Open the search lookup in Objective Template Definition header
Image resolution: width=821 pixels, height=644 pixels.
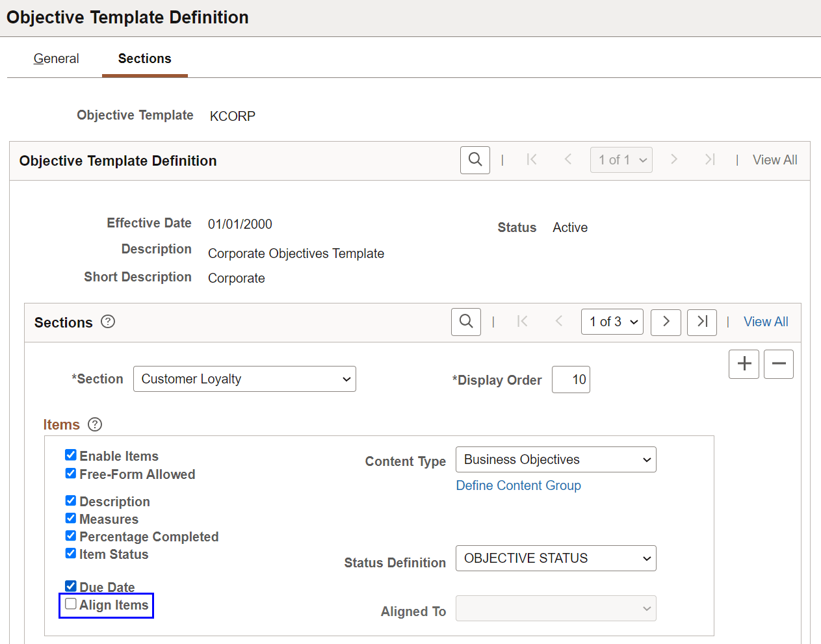pyautogui.click(x=475, y=159)
